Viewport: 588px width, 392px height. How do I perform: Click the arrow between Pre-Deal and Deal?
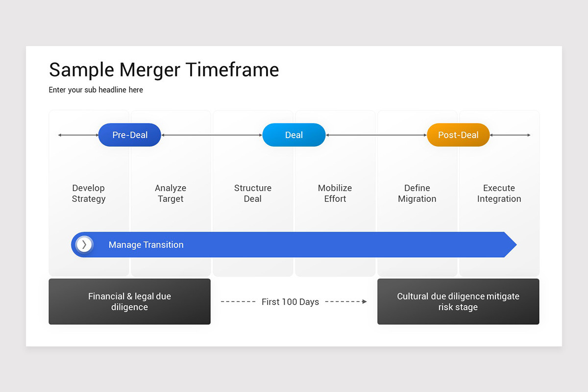coord(212,135)
